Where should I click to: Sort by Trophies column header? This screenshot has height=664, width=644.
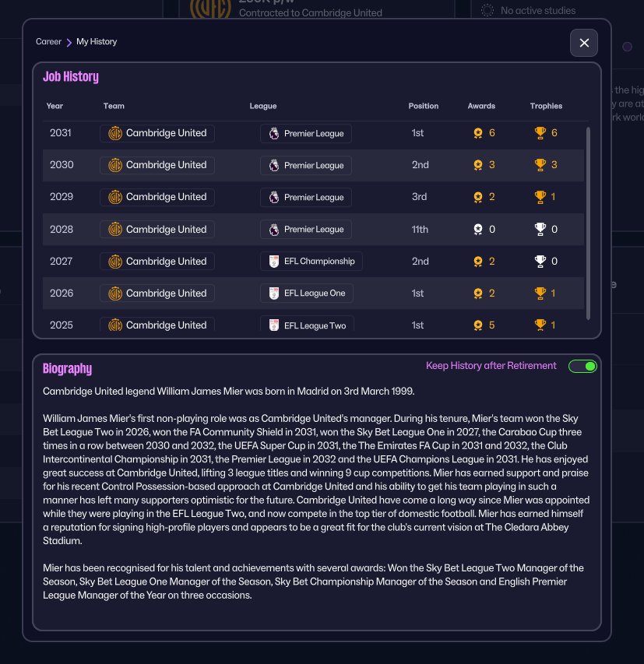point(546,106)
